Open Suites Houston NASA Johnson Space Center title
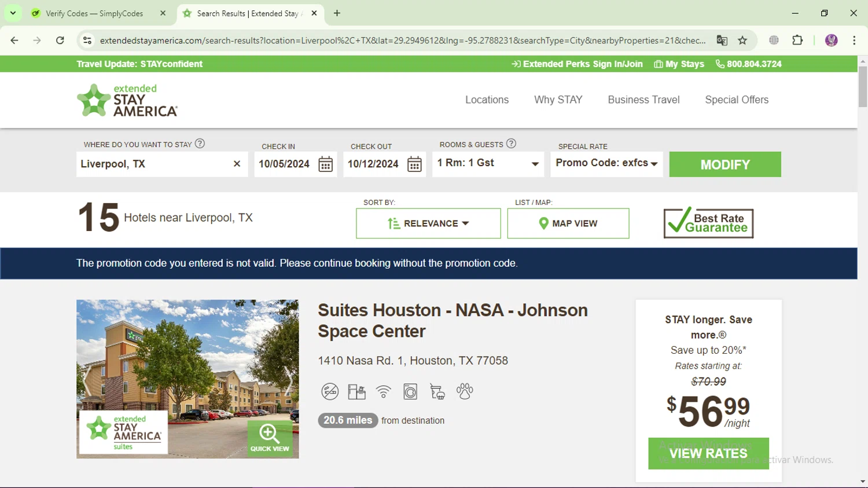The image size is (868, 488). click(x=453, y=321)
